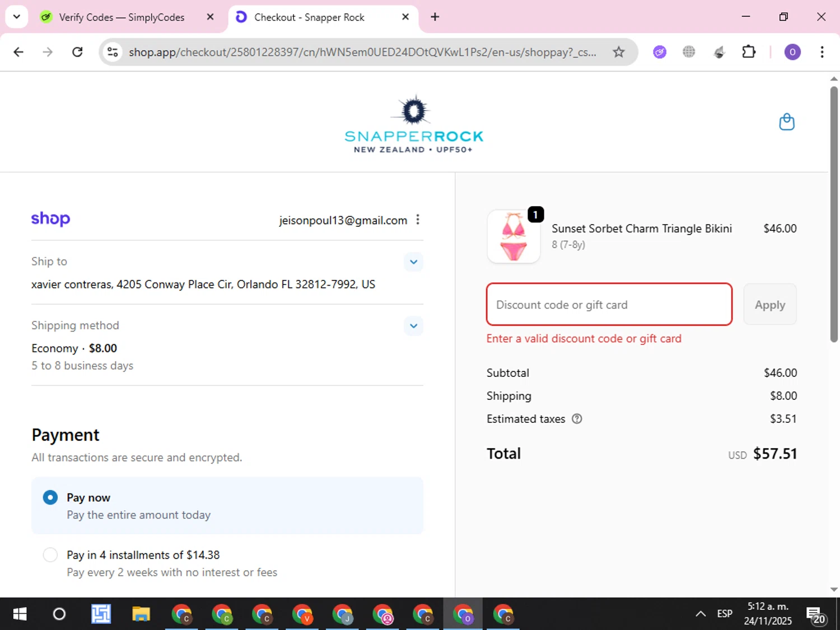Open the taskbar clock and date

click(x=768, y=614)
